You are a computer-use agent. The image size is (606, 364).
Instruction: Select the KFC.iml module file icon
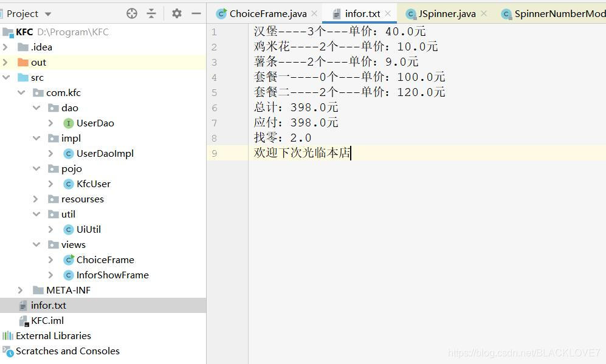24,321
